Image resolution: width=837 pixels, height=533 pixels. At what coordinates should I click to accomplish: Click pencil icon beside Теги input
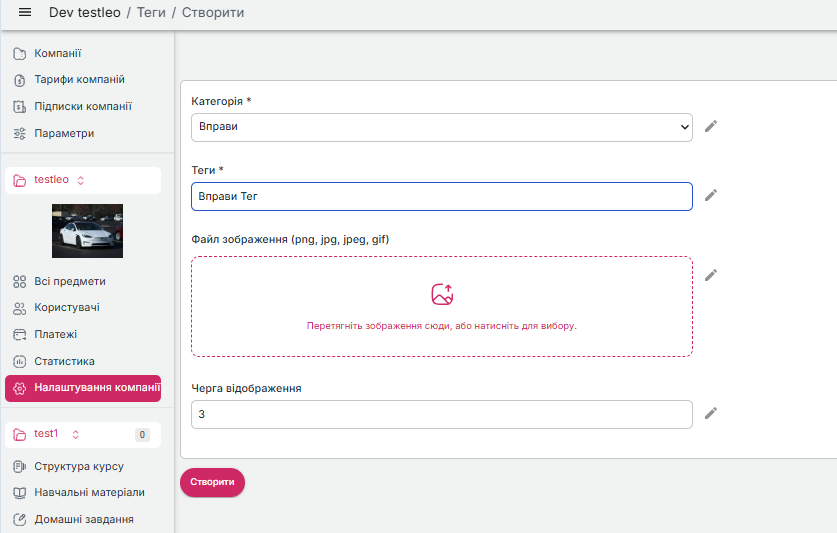(x=711, y=195)
